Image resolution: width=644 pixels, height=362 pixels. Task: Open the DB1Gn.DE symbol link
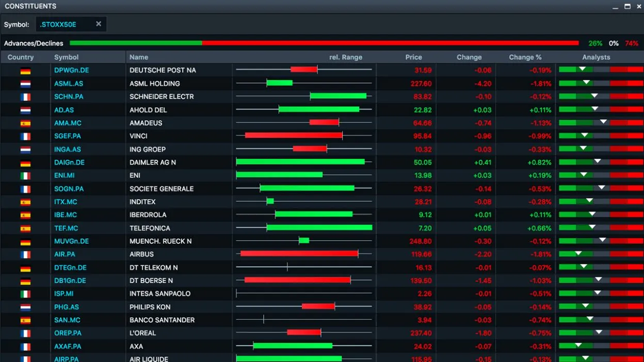click(70, 281)
